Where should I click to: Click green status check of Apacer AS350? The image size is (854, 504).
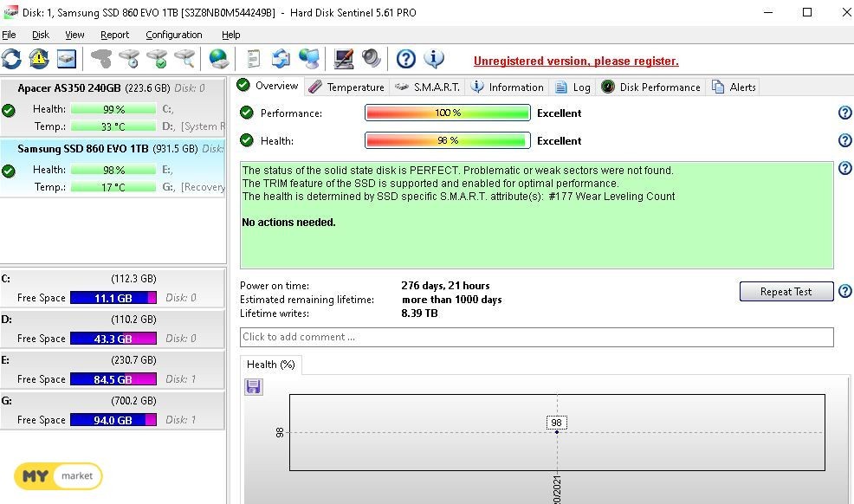(8, 111)
